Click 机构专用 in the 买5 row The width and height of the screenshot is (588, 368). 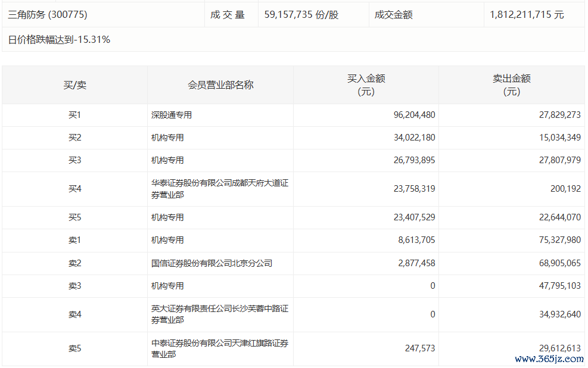[x=167, y=217]
